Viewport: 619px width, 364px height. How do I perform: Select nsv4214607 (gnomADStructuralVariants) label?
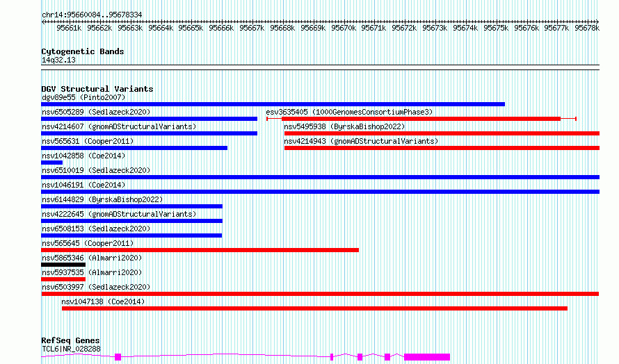(119, 126)
